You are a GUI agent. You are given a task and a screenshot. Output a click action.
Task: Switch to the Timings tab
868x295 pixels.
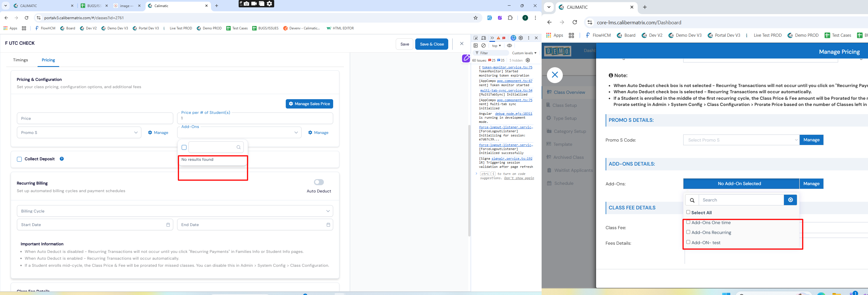tap(21, 60)
